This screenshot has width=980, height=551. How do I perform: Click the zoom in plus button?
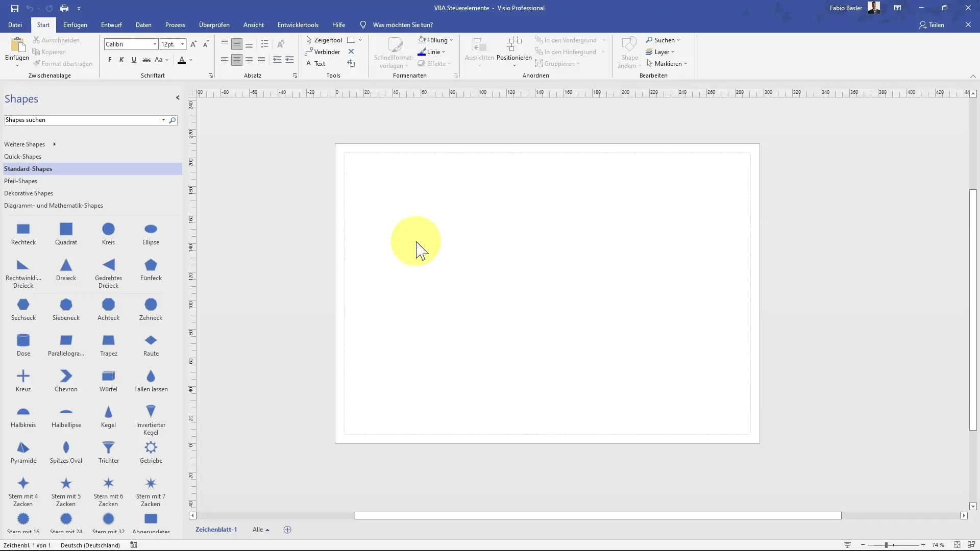(923, 545)
